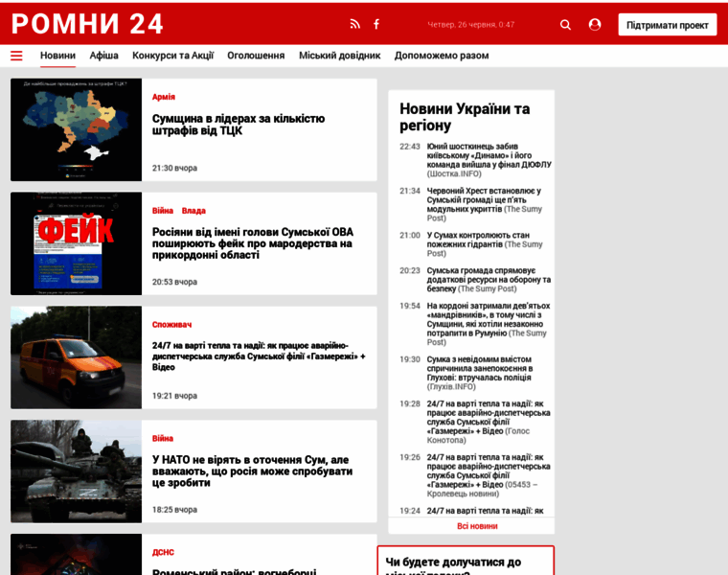Viewport: 728px width, 575px height.
Task: Open 19:54 news about кордон мандрівників
Action: click(x=489, y=324)
